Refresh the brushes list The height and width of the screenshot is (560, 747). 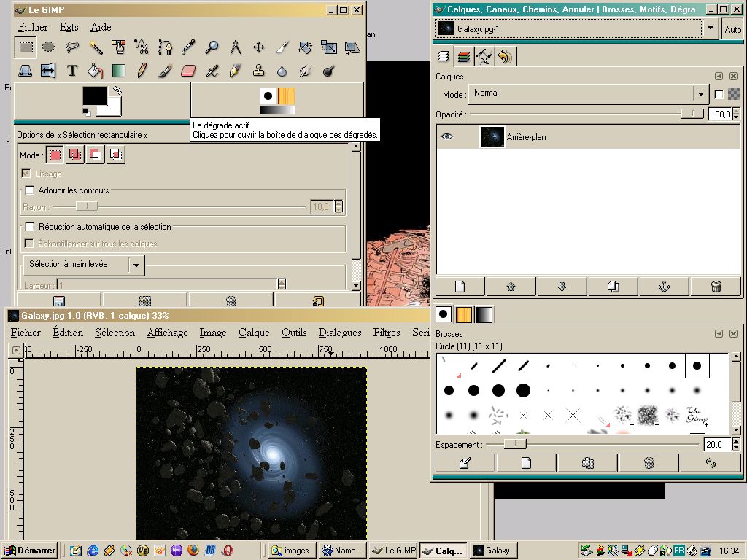coord(711,463)
